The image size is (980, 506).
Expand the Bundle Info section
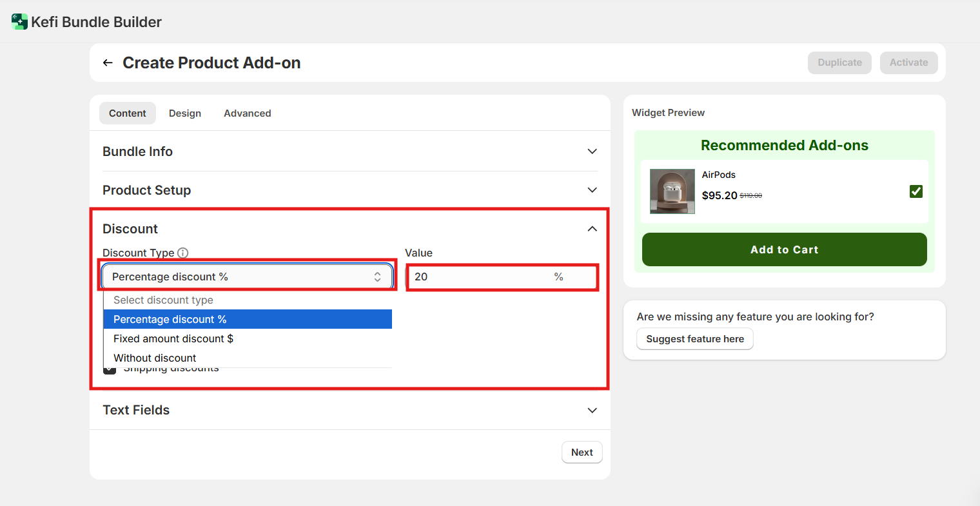591,151
